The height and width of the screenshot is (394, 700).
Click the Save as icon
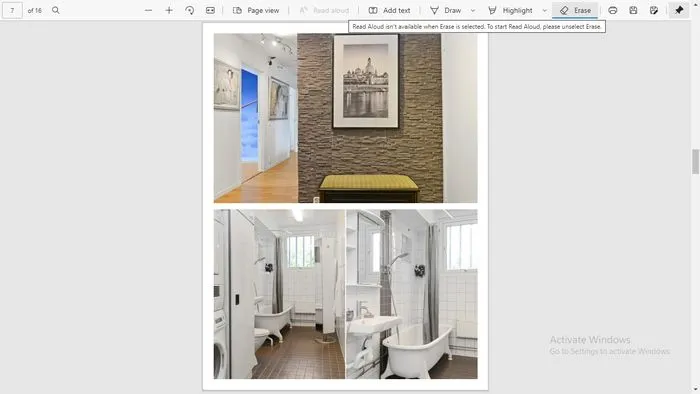(x=654, y=10)
